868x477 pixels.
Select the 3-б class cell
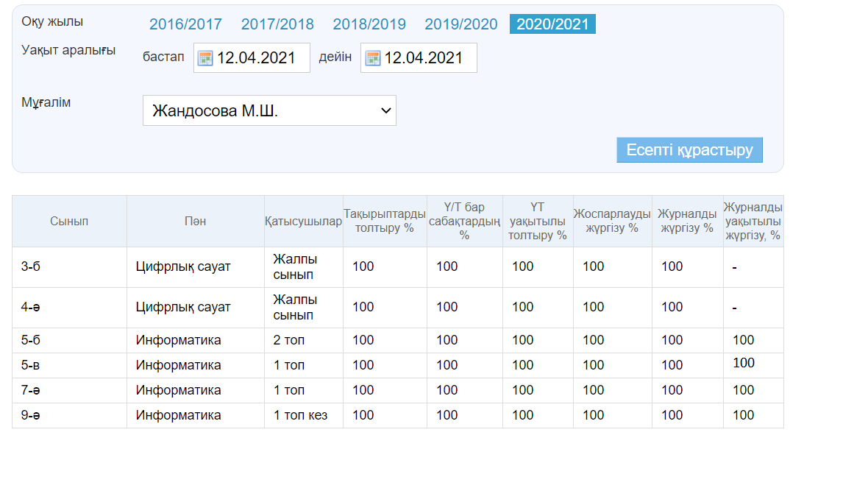coord(69,267)
